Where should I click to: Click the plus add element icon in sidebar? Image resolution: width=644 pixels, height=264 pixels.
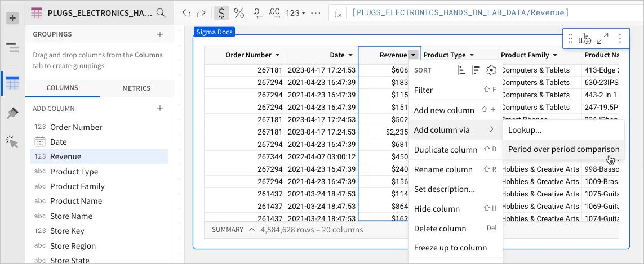coord(12,18)
